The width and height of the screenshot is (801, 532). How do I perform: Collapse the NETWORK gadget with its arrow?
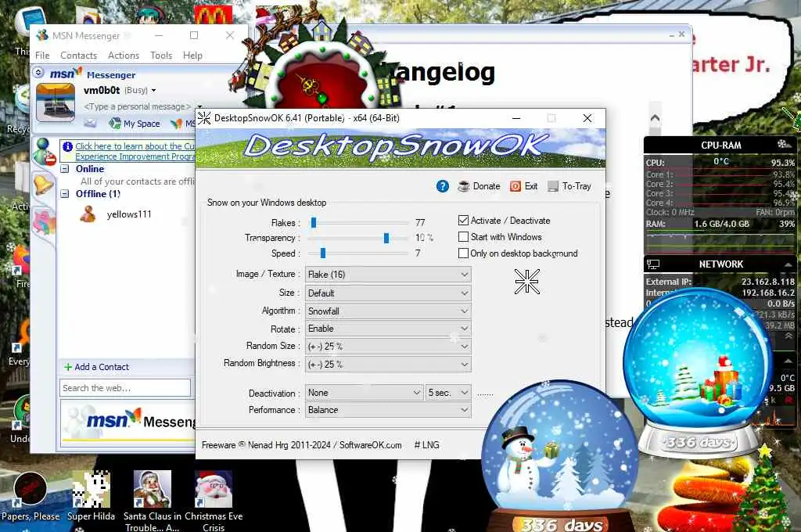pyautogui.click(x=788, y=264)
